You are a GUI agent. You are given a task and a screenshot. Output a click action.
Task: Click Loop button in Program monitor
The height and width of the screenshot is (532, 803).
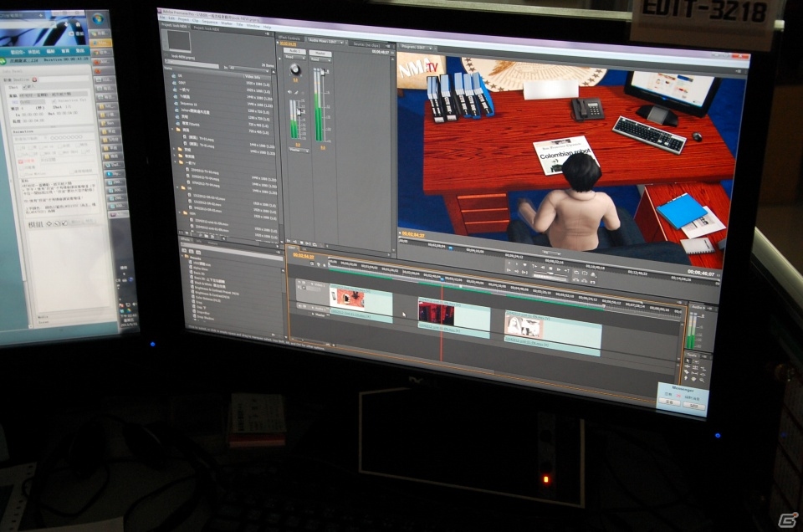click(x=576, y=272)
